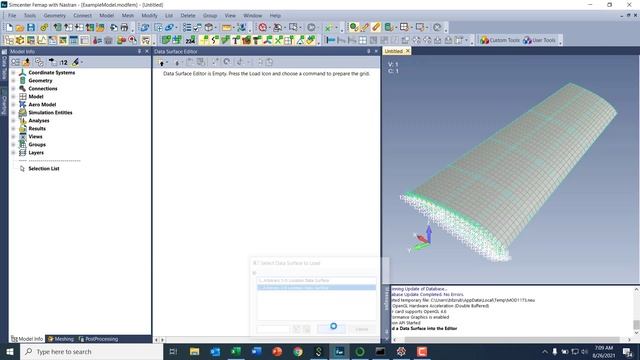Click the Custom Tools icon
Viewport: 640px width, 360px height.
tap(500, 40)
